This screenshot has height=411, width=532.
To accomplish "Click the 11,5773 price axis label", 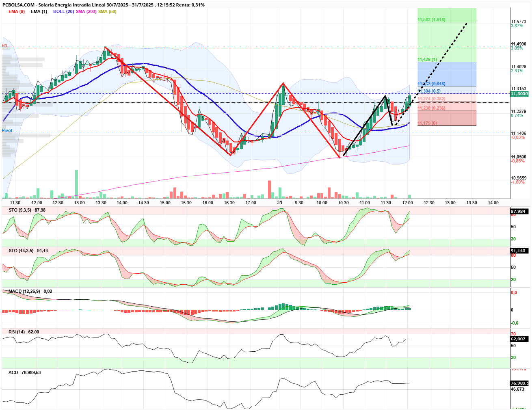I will pyautogui.click(x=519, y=22).
